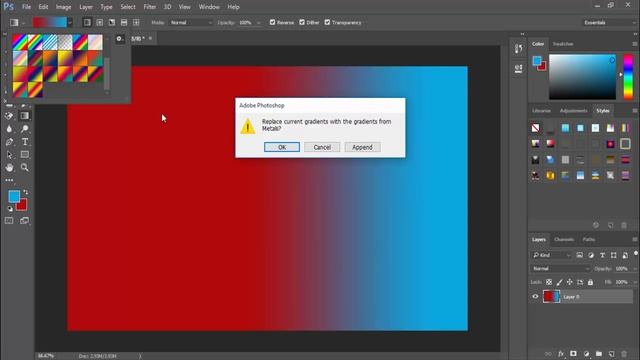Click the add layer mask icon
The image size is (640, 360).
pos(573,353)
